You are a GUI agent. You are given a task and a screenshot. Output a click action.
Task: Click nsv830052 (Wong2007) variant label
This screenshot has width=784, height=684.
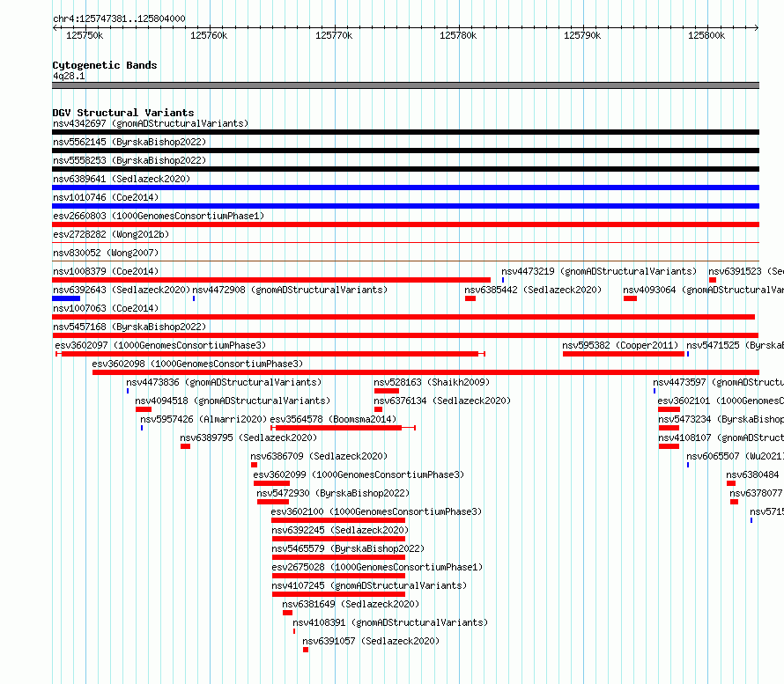pyautogui.click(x=106, y=253)
